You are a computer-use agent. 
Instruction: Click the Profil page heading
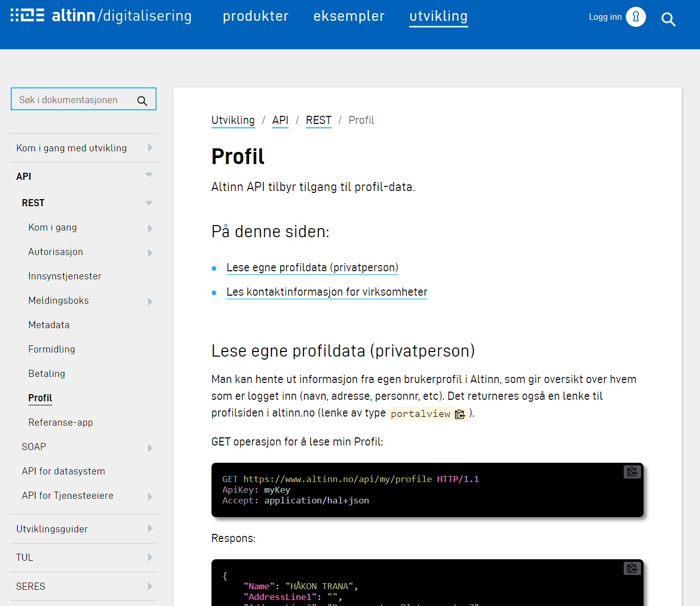238,156
